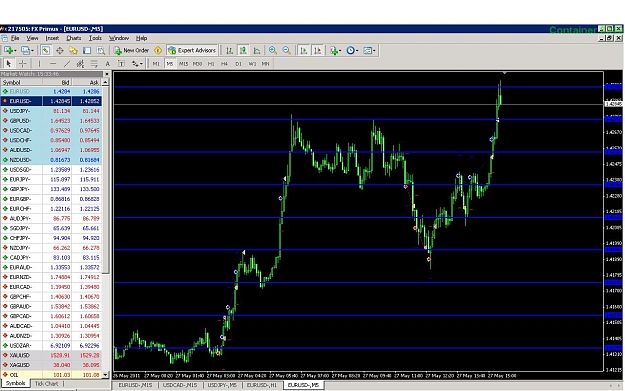Toggle the Market Watch window button
Viewport: 625px width, 391px height.
[x=46, y=50]
